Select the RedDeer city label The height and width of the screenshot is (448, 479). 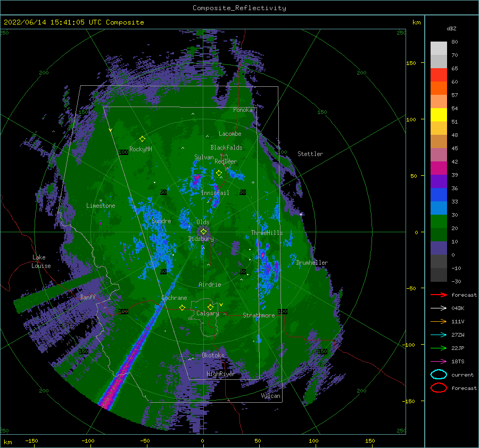pos(226,161)
